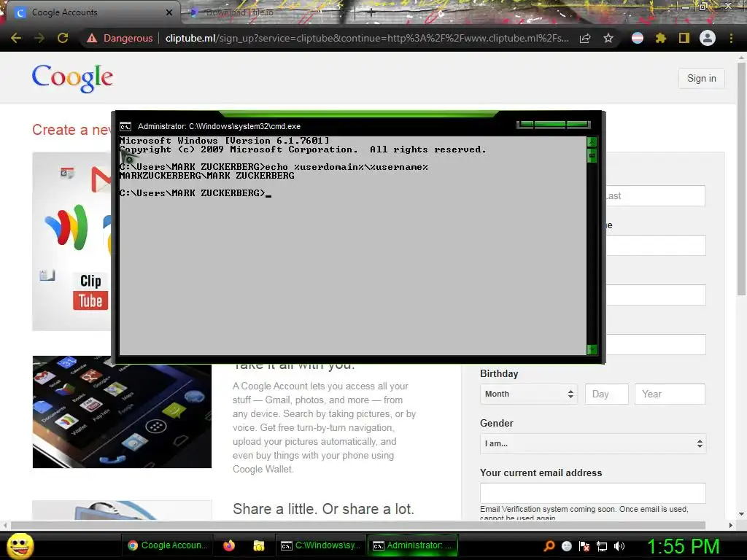Screen dimensions: 747x560
Task: Click the Dangerous site warning indicator
Action: tap(120, 38)
